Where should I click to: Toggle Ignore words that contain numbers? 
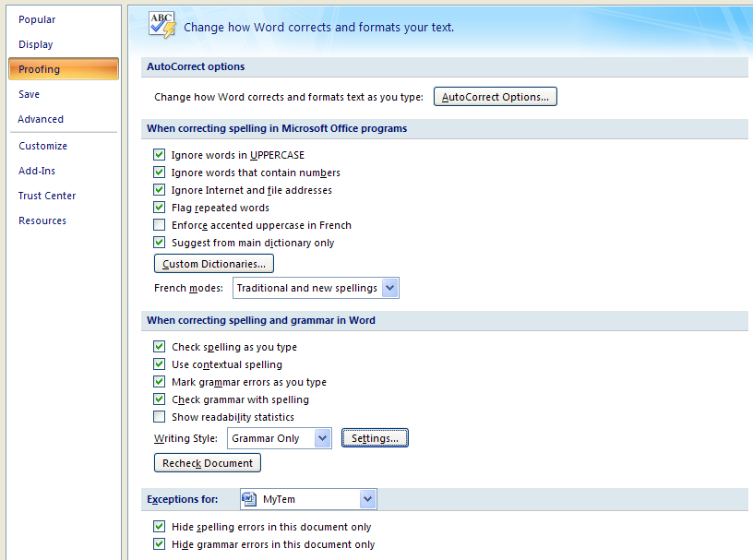(x=159, y=172)
